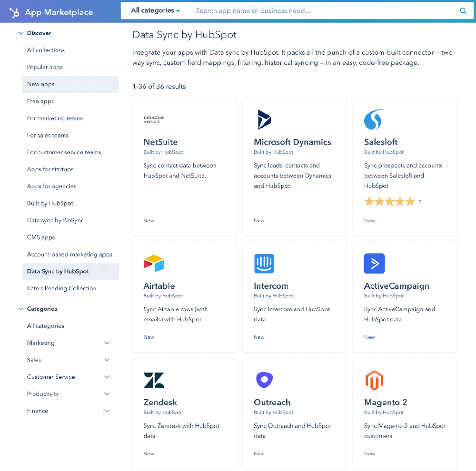Click the Microsoft Dynamics app icon
The image size is (476, 471).
[264, 119]
